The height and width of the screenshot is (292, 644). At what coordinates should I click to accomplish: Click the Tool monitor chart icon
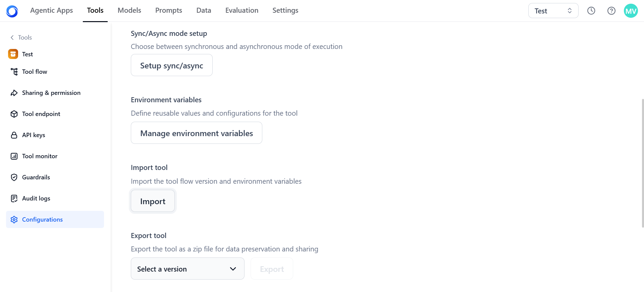[14, 156]
